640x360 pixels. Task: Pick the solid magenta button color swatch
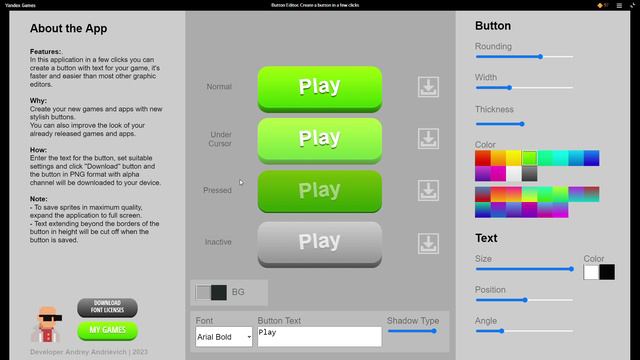[x=498, y=173]
